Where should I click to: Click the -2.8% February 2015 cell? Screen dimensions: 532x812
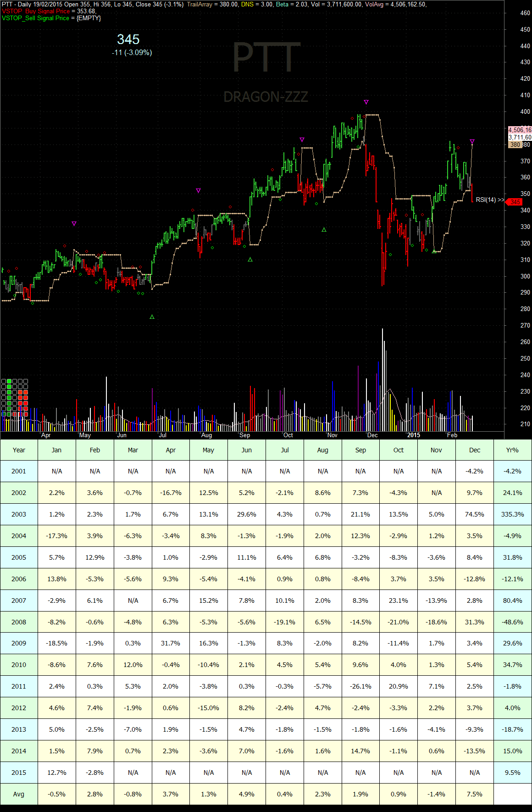click(95, 773)
